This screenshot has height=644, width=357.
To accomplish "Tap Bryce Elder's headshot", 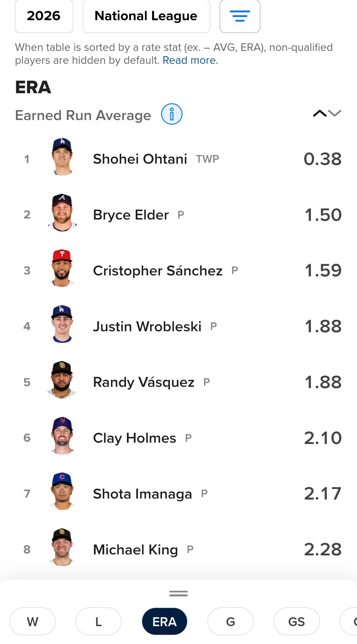I will [x=62, y=213].
